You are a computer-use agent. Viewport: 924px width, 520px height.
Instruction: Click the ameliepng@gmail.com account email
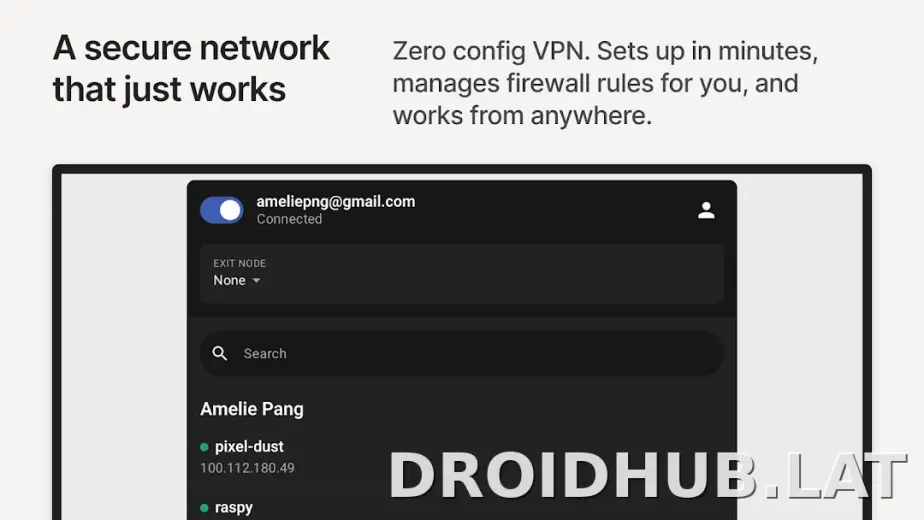coord(336,202)
